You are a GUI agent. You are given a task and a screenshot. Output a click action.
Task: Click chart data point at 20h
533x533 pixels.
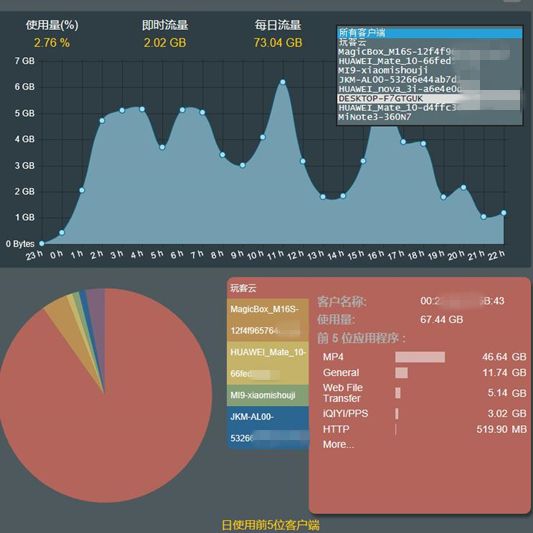pyautogui.click(x=463, y=187)
